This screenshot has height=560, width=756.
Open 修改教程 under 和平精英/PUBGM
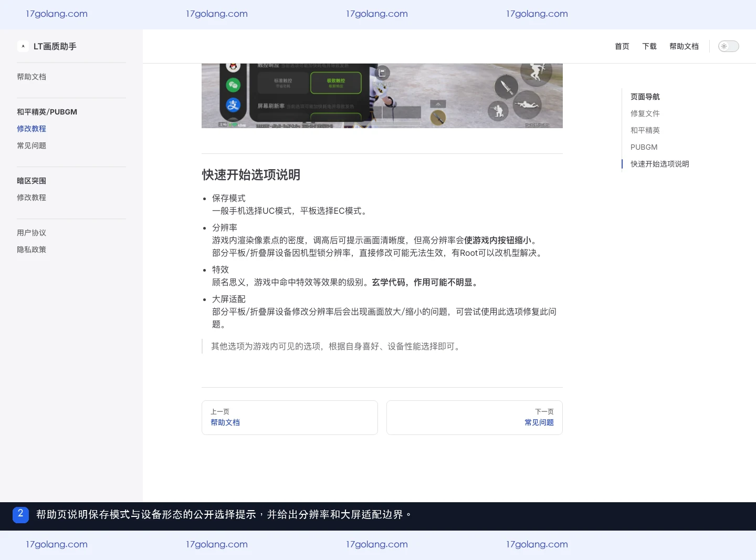coord(31,129)
